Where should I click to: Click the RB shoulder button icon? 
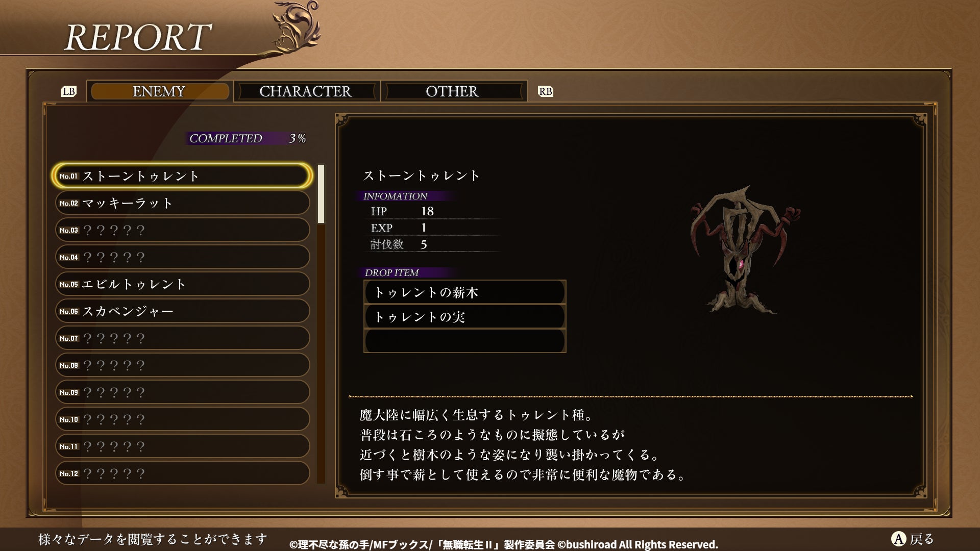coord(545,91)
